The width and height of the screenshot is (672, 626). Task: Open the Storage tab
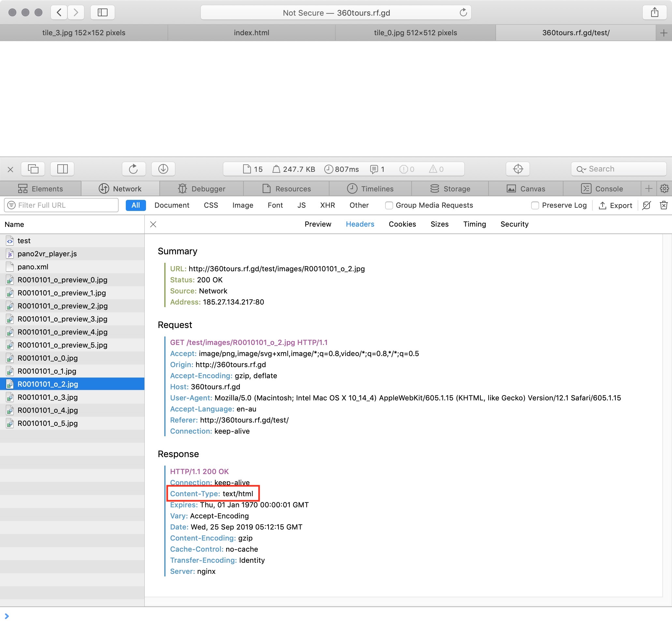click(450, 189)
